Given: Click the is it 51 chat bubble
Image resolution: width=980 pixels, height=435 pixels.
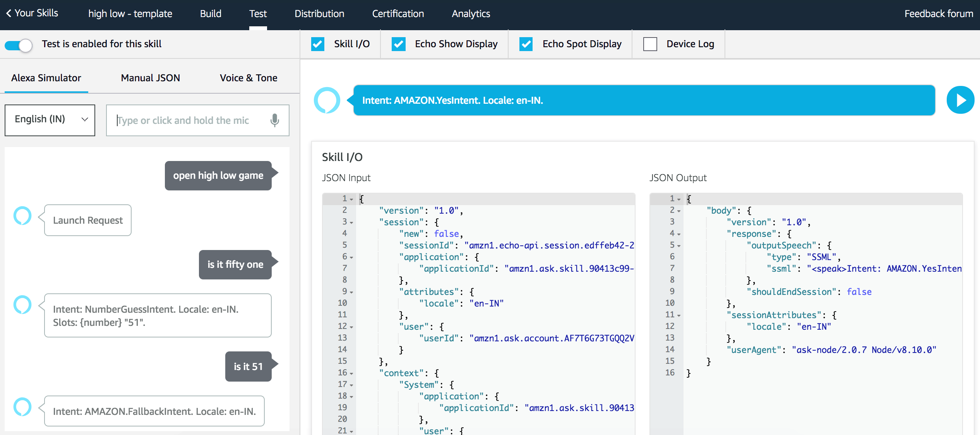Looking at the screenshot, I should pyautogui.click(x=248, y=366).
